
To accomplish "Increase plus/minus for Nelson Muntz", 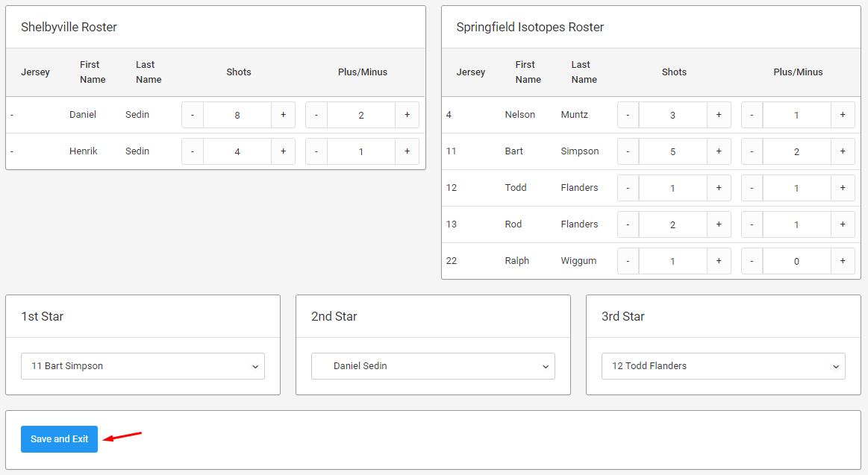I will pos(843,115).
